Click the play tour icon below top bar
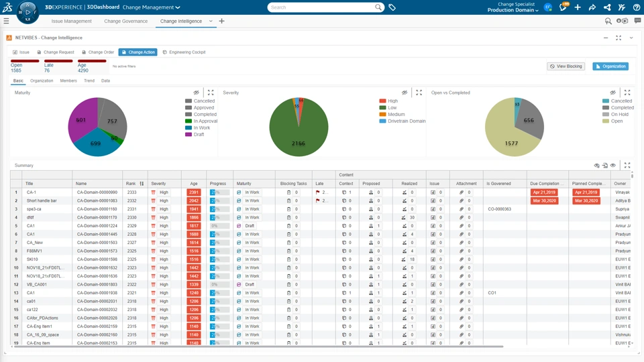The image size is (644, 362). [x=623, y=21]
